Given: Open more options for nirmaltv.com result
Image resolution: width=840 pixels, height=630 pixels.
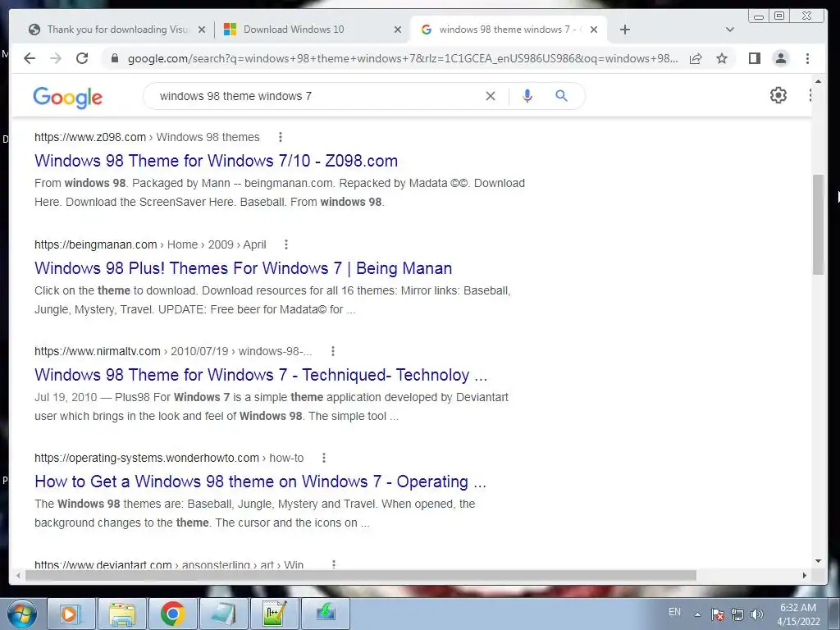Looking at the screenshot, I should tap(333, 351).
